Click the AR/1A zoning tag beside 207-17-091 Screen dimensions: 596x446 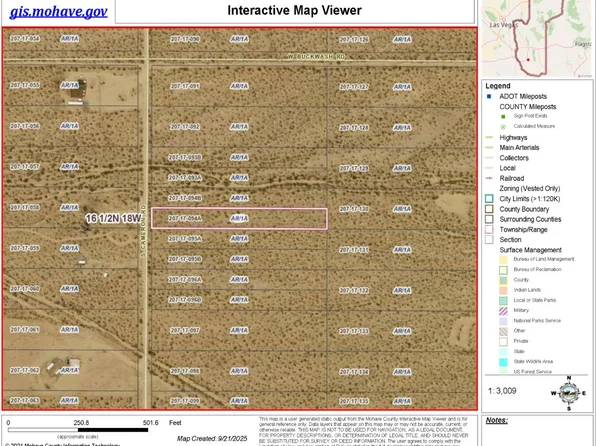(239, 86)
